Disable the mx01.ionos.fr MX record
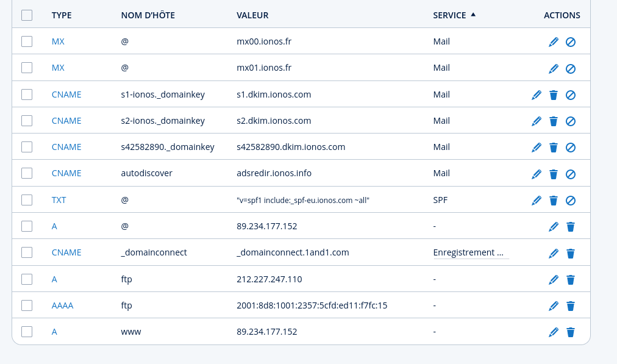Viewport: 617px width, 364px height. [x=571, y=68]
